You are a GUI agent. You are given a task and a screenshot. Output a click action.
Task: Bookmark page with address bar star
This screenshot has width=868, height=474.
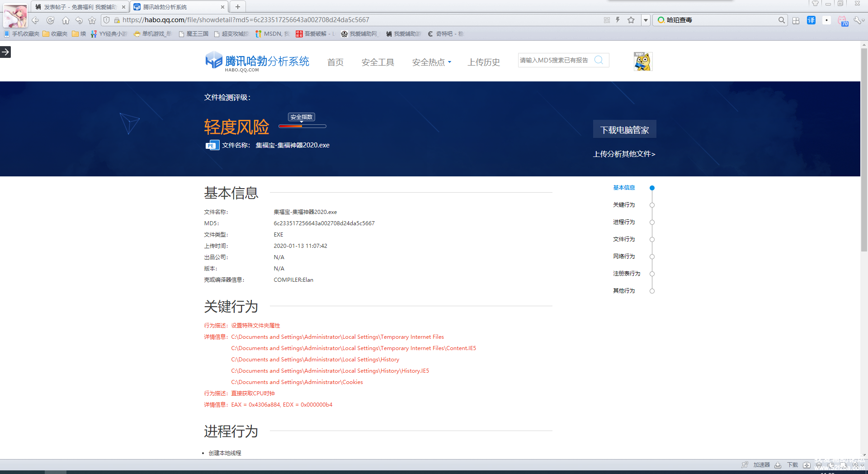tap(631, 20)
